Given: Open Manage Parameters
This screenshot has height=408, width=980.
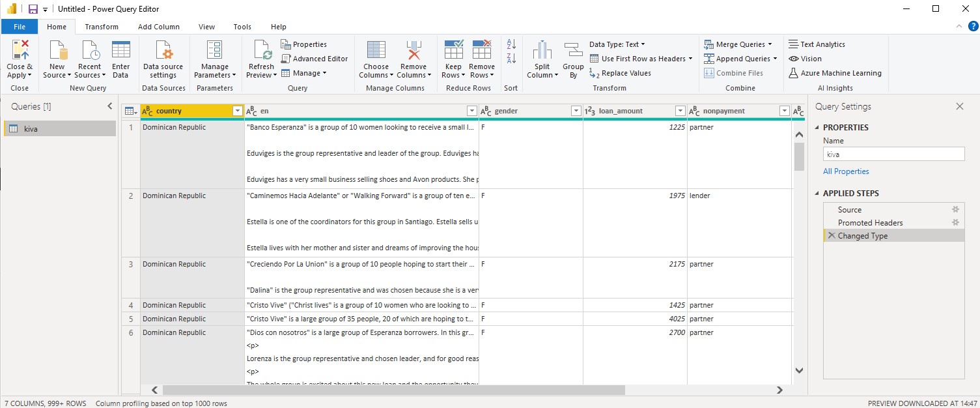Looking at the screenshot, I should (x=215, y=59).
